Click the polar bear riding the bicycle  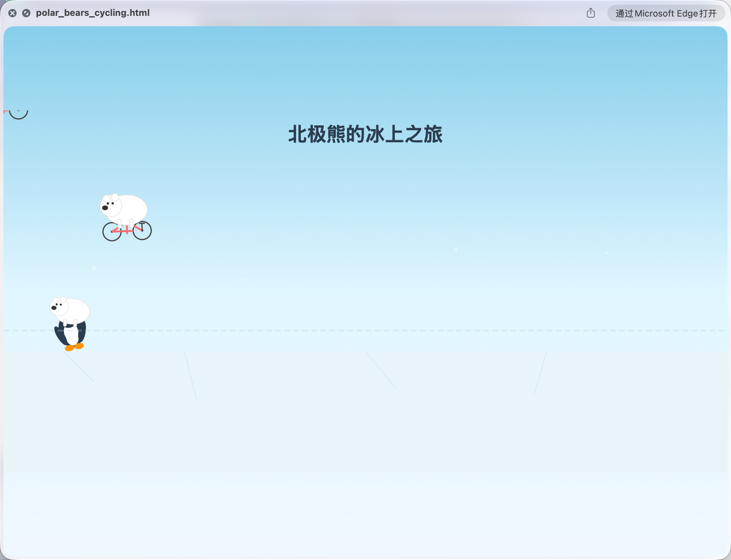pos(126,217)
